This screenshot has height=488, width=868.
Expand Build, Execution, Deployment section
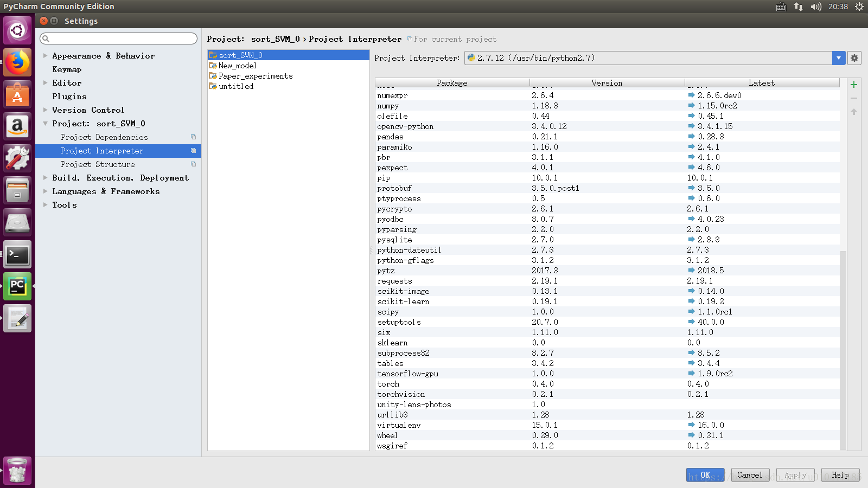pos(45,178)
